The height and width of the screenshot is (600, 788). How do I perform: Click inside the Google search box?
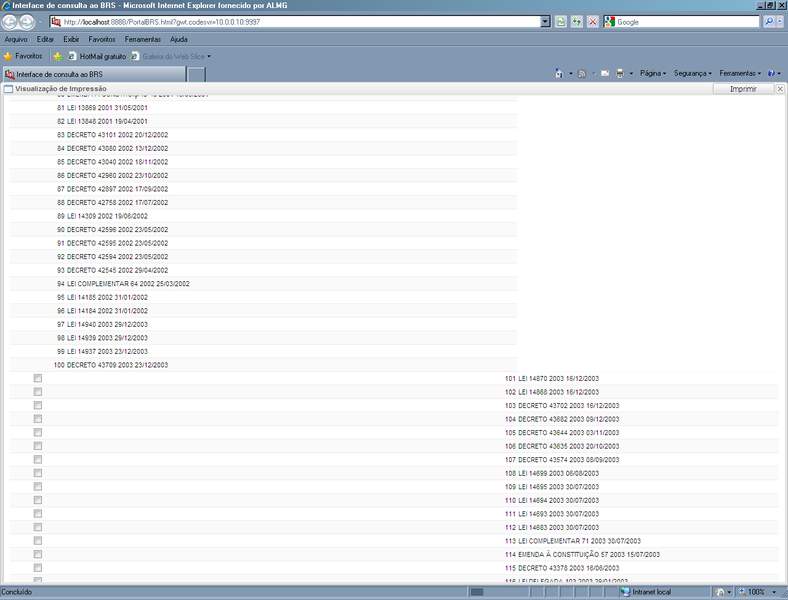[x=680, y=21]
